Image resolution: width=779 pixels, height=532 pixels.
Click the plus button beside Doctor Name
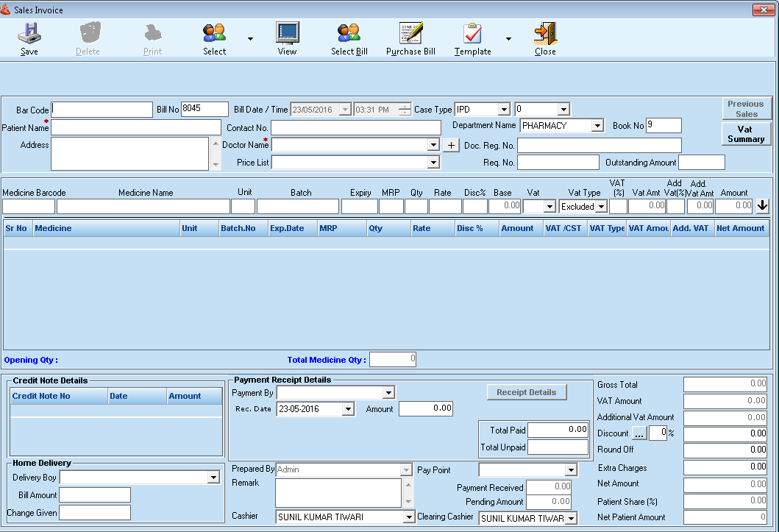(x=452, y=145)
